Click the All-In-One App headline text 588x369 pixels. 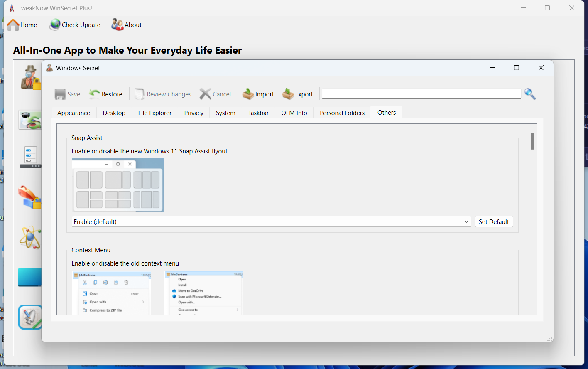[x=127, y=50]
